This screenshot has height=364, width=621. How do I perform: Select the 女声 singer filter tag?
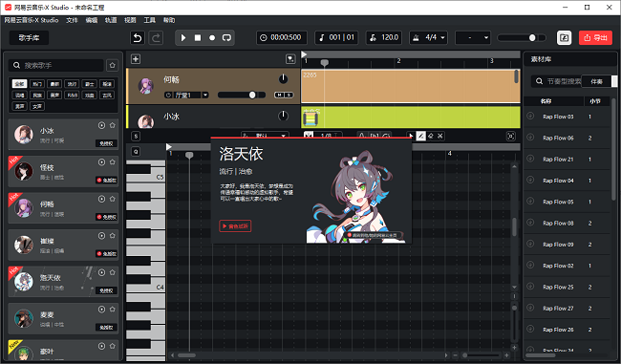[37, 106]
